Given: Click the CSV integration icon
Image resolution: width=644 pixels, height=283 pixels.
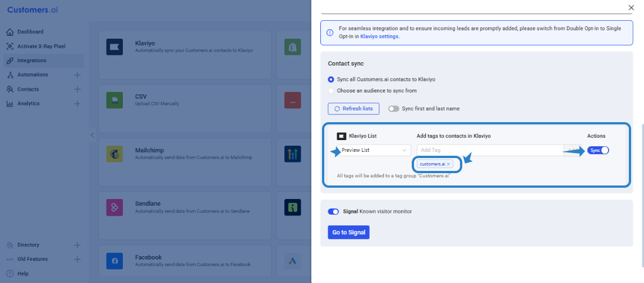Looking at the screenshot, I should click(x=114, y=100).
